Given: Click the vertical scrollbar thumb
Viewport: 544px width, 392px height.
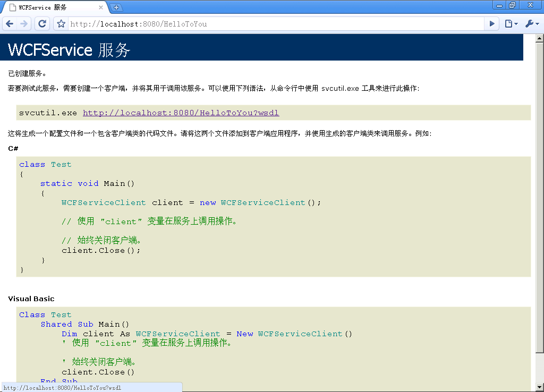Looking at the screenshot, I should (540, 198).
